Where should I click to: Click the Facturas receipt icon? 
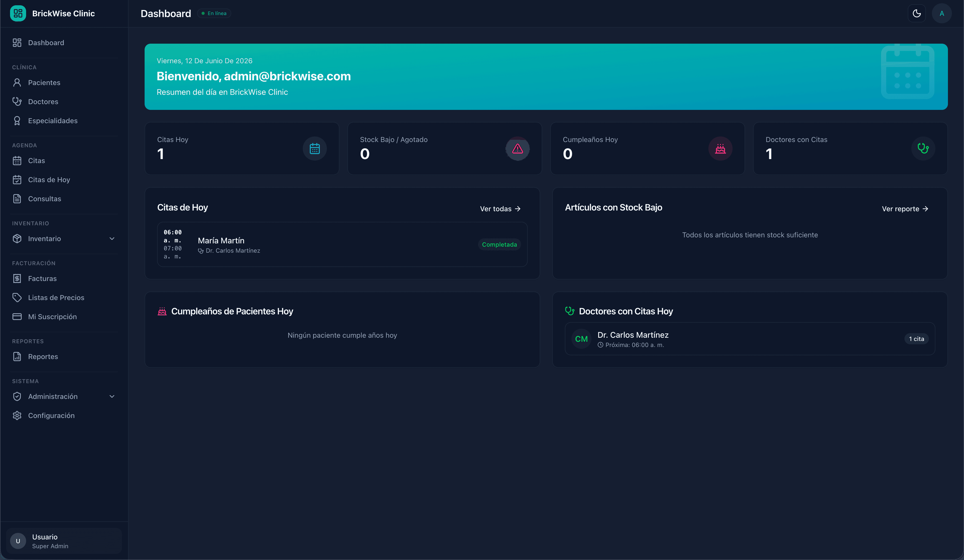tap(17, 278)
